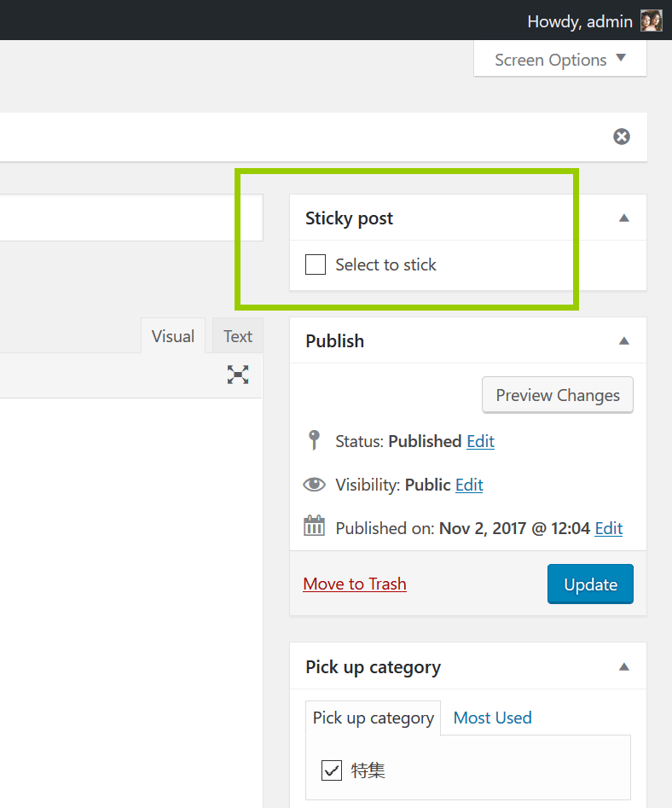Viewport: 672px width, 808px height.
Task: Open the Screen Options dropdown
Action: [559, 60]
